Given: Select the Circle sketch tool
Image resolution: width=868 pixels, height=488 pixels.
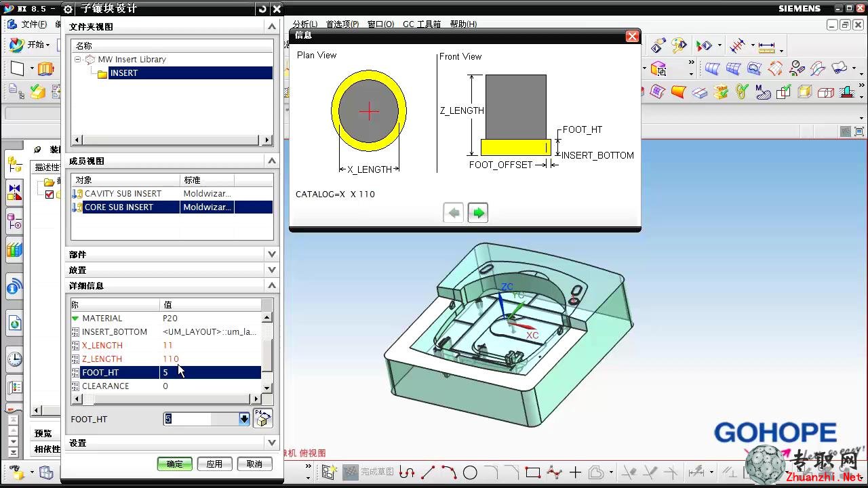Looking at the screenshot, I should [470, 472].
